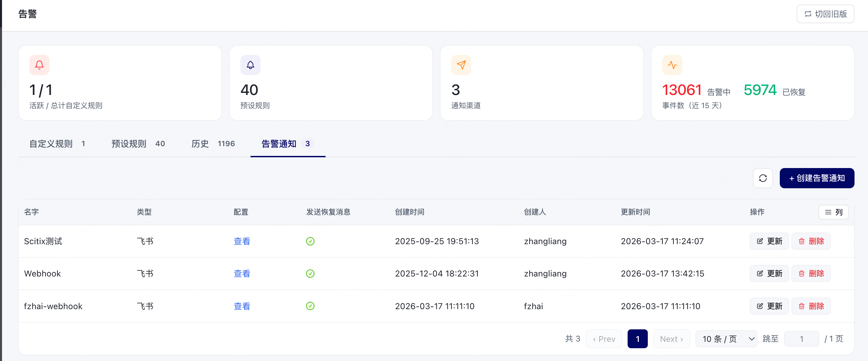Click green recovery check icon for fzhai-webhook row
868x361 pixels.
[310, 306]
